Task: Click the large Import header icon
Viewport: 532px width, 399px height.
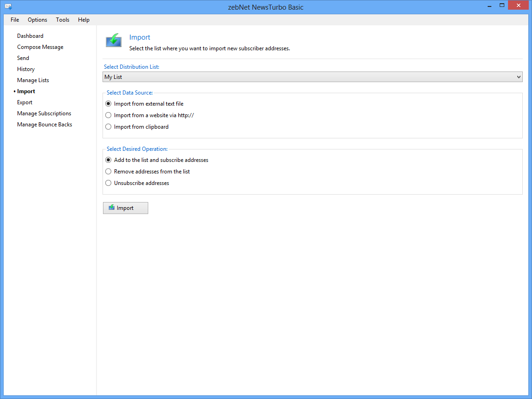Action: [x=114, y=40]
